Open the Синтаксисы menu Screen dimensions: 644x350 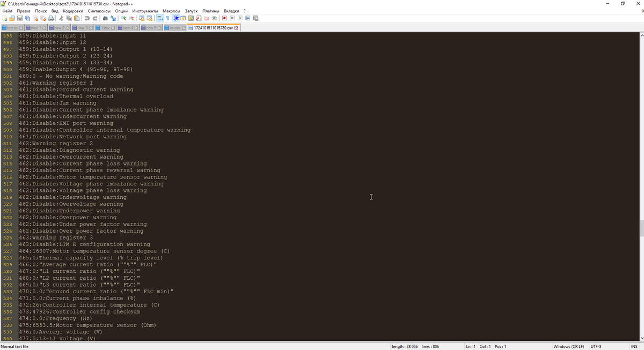[x=99, y=11]
